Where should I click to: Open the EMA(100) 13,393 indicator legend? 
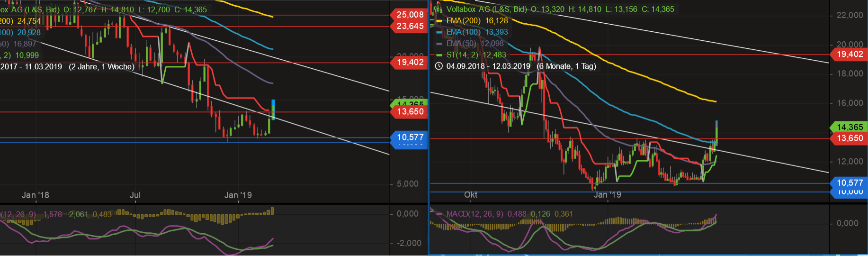[477, 32]
